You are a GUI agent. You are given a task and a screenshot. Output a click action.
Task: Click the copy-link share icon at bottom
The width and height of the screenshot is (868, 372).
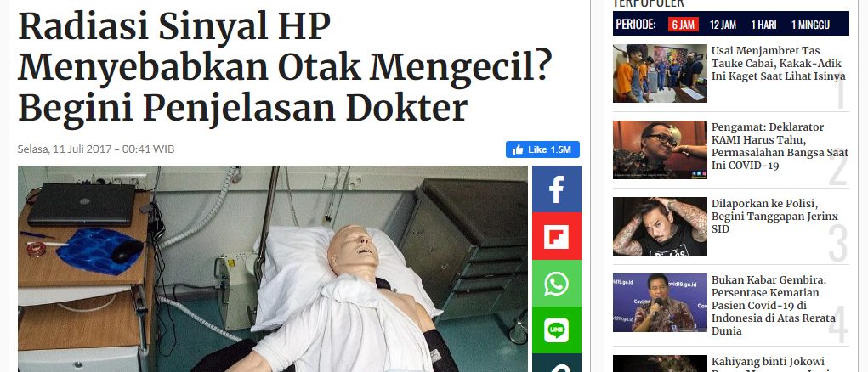pos(556,364)
